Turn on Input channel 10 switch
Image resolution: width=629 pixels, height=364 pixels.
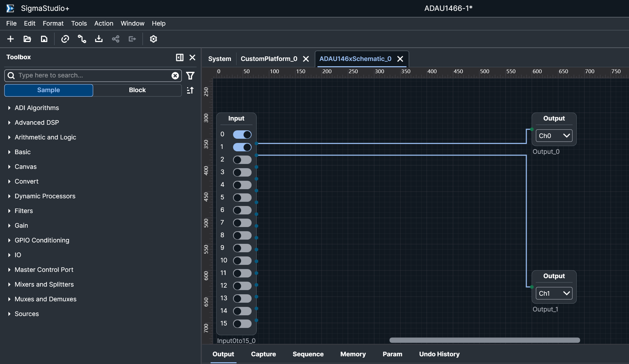(x=242, y=261)
